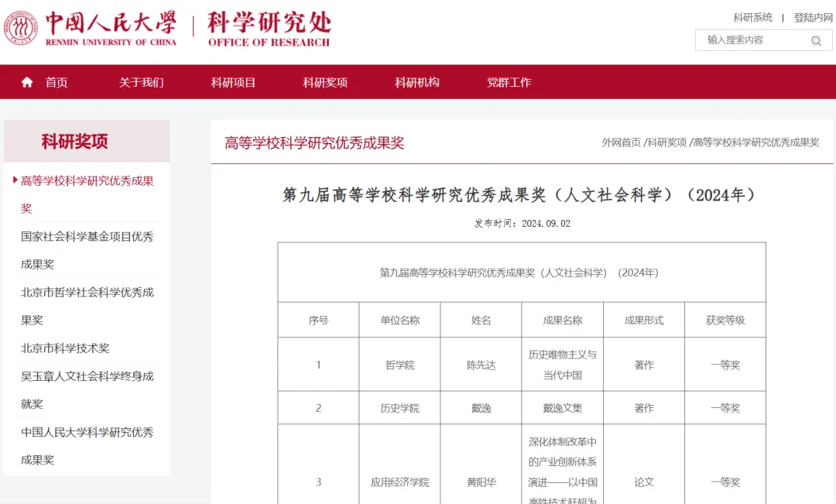Select 科研项目 in the navigation bar

coord(233,82)
